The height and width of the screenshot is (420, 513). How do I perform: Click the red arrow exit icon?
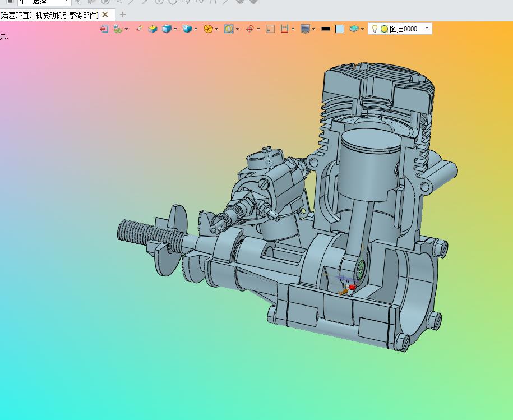(104, 29)
